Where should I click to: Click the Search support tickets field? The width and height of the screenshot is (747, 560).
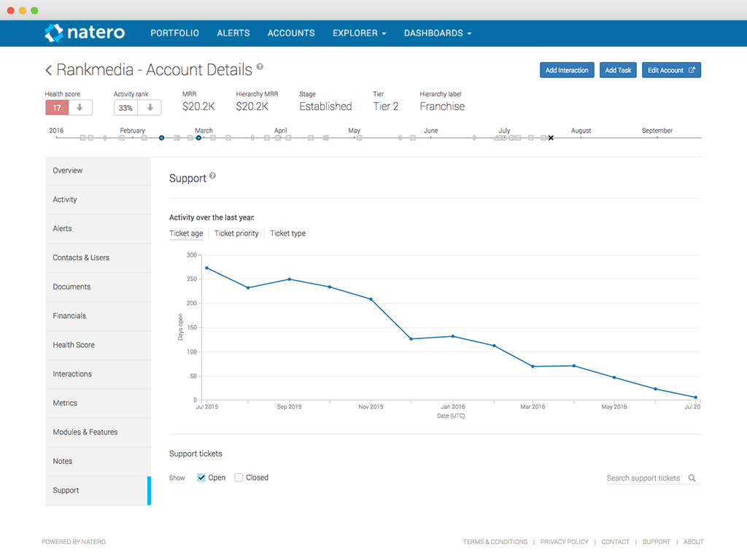[x=644, y=478]
